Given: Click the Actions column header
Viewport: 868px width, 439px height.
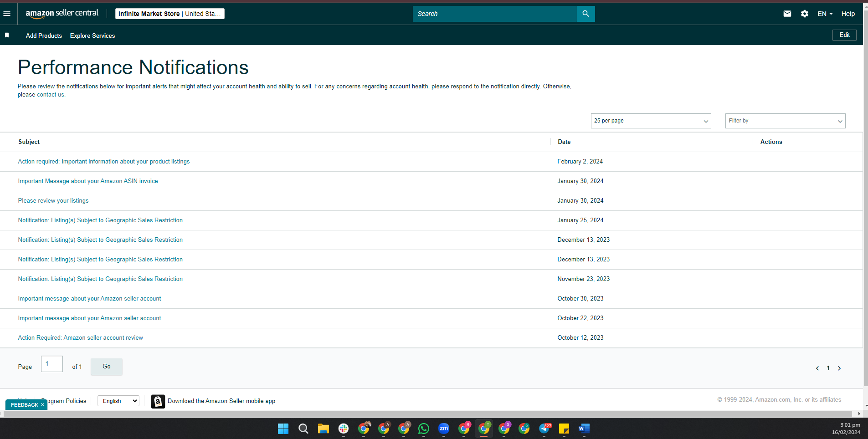Looking at the screenshot, I should click(771, 142).
